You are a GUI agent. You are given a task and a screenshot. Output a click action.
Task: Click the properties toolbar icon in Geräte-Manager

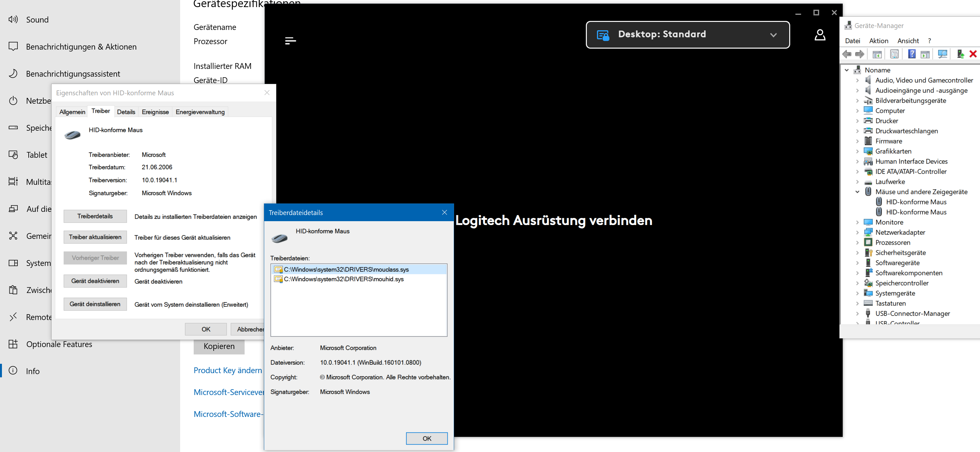click(894, 54)
